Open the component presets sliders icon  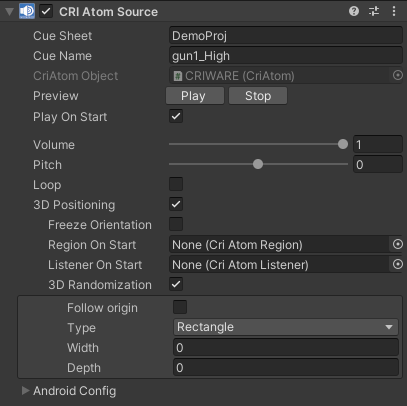click(374, 11)
